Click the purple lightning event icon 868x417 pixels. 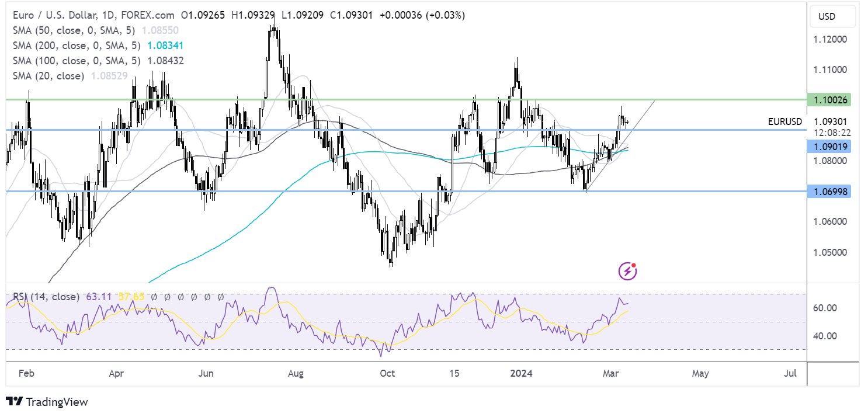[627, 270]
